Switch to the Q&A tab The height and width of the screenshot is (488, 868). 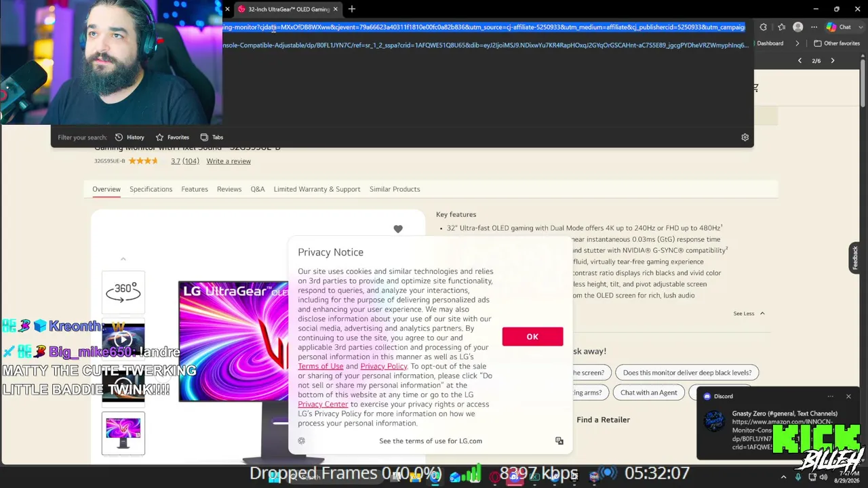tap(258, 189)
